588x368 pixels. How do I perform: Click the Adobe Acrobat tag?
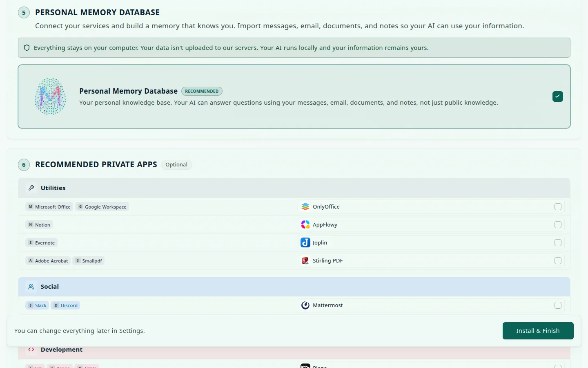coord(48,261)
